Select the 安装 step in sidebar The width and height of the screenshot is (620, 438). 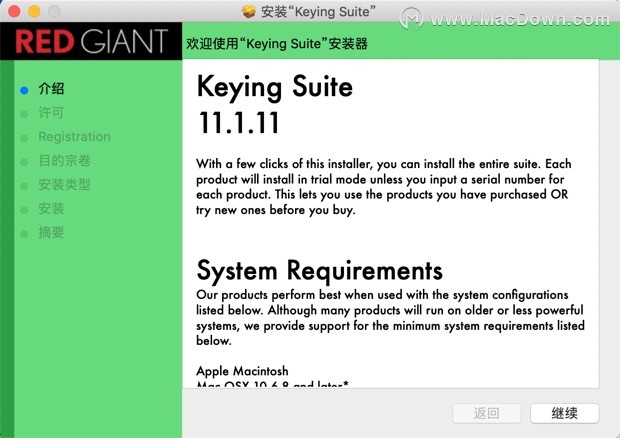click(x=51, y=208)
